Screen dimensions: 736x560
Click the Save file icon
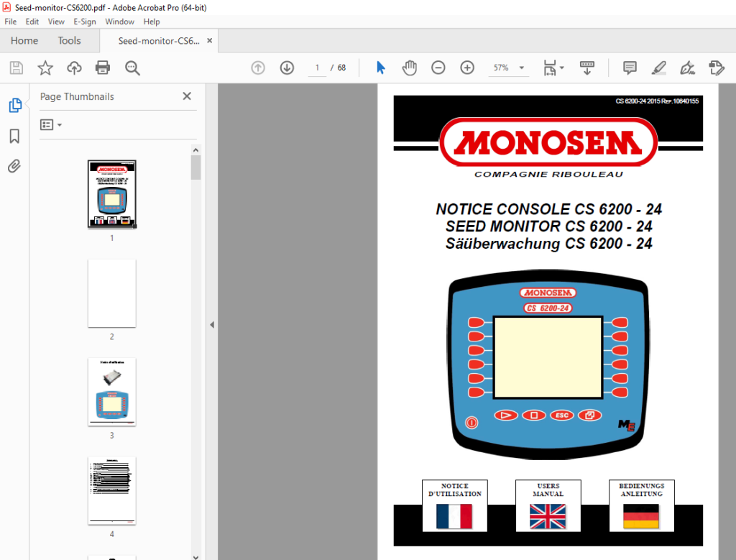[x=17, y=68]
